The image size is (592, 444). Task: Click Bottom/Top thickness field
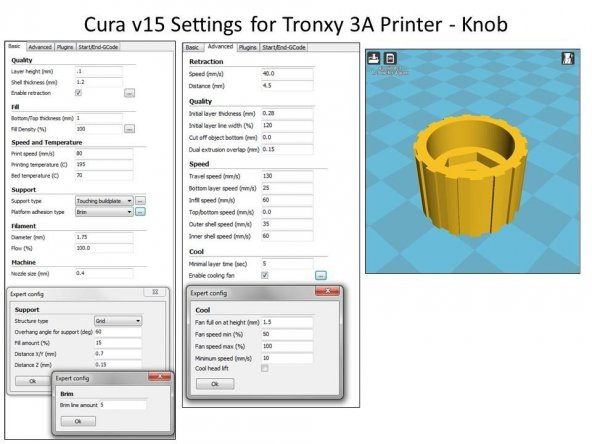tap(99, 118)
